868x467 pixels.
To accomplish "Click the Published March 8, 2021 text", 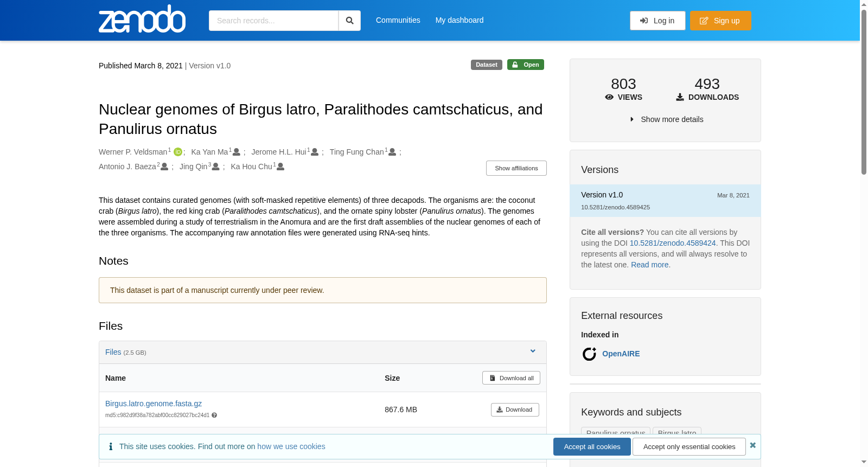I will click(x=141, y=66).
